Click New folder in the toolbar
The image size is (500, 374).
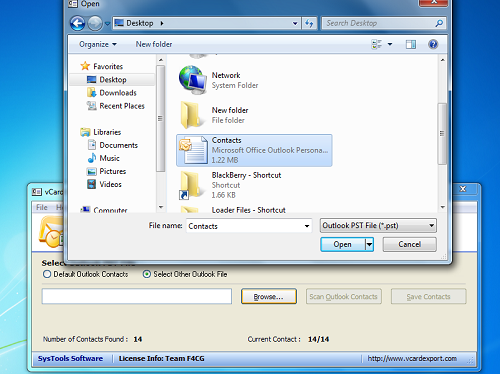click(x=154, y=44)
